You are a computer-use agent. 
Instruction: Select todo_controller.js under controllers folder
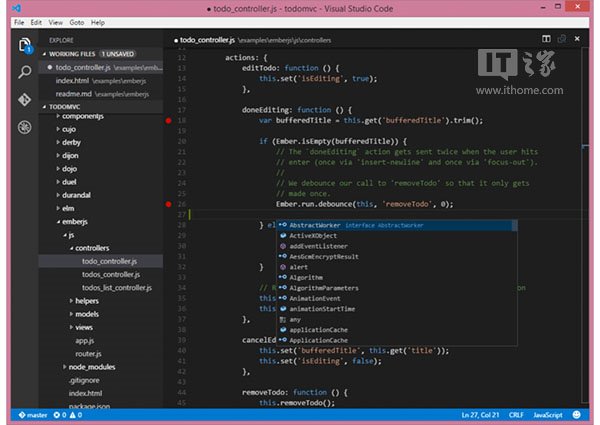click(x=101, y=261)
